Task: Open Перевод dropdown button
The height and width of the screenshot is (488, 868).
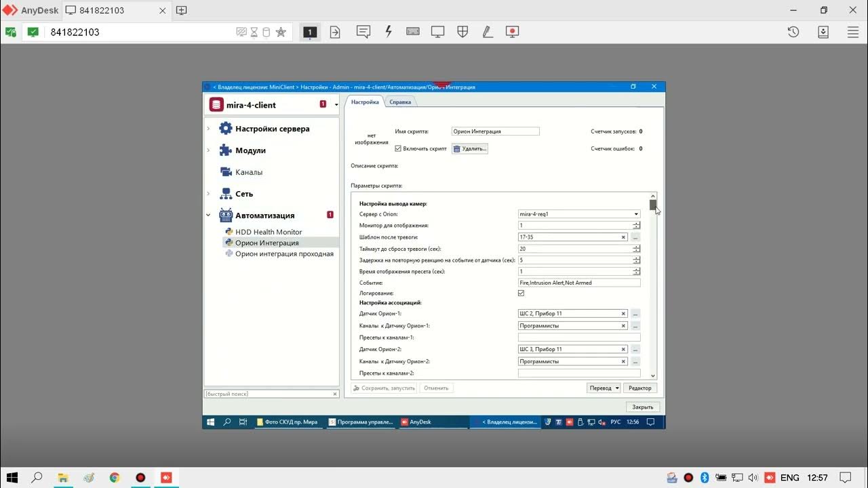Action: 604,388
